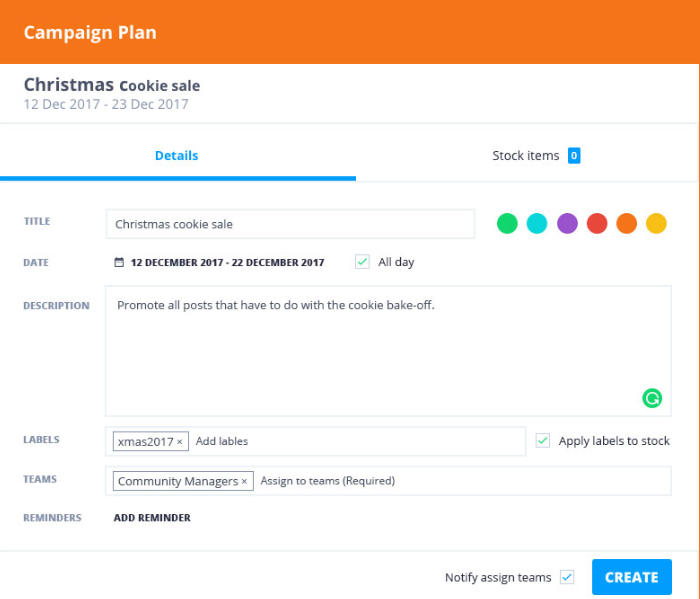Click the green Grammarly icon in description

652,398
